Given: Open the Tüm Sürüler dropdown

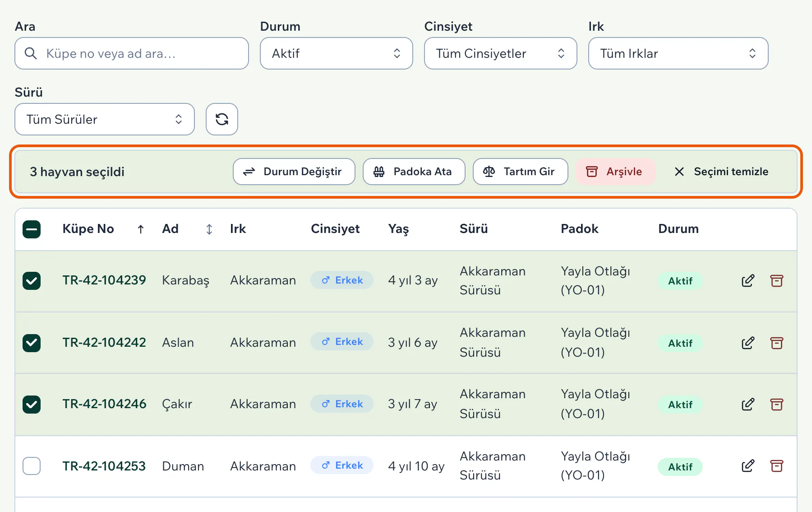Looking at the screenshot, I should click(105, 119).
